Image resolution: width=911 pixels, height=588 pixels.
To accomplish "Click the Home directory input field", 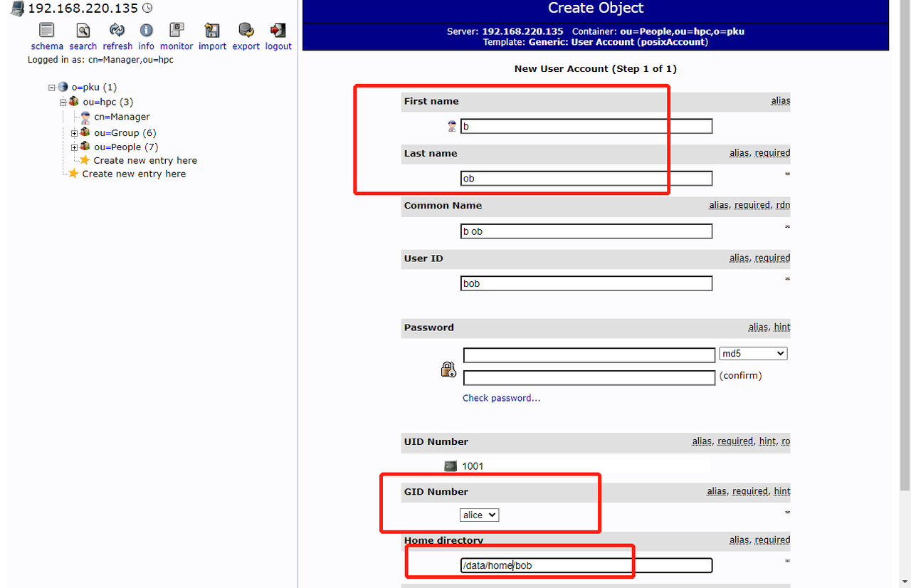I will pos(586,565).
